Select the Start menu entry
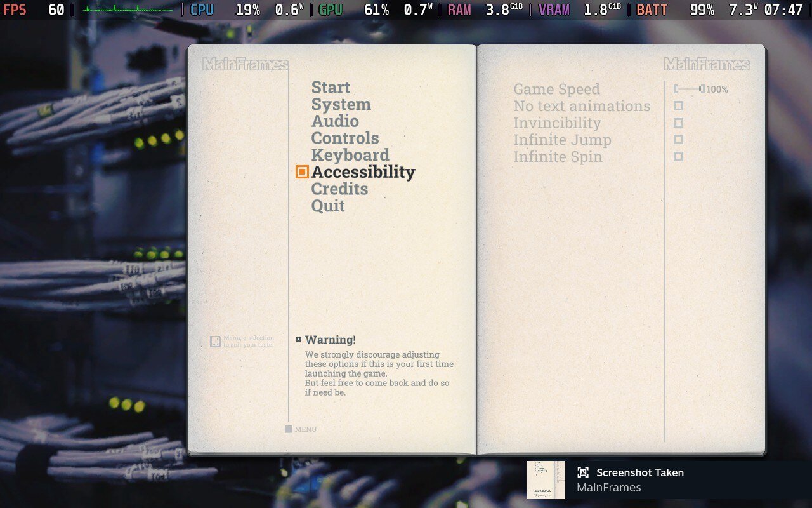Viewport: 812px width, 508px height. click(x=331, y=88)
